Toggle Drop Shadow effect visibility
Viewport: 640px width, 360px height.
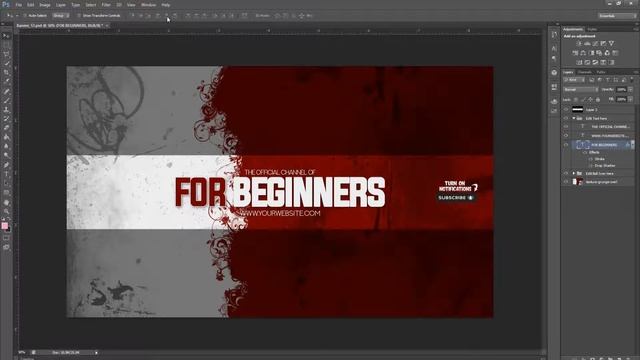(x=591, y=166)
